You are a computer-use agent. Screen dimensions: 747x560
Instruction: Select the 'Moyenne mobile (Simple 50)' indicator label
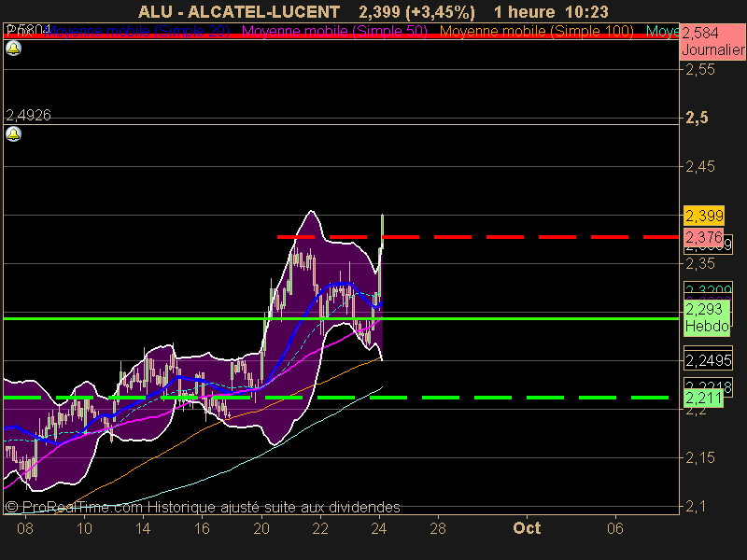334,32
